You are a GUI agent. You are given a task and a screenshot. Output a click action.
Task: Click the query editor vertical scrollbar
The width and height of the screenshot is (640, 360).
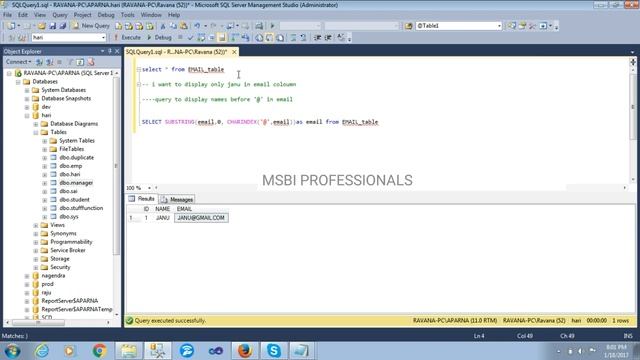(633, 107)
